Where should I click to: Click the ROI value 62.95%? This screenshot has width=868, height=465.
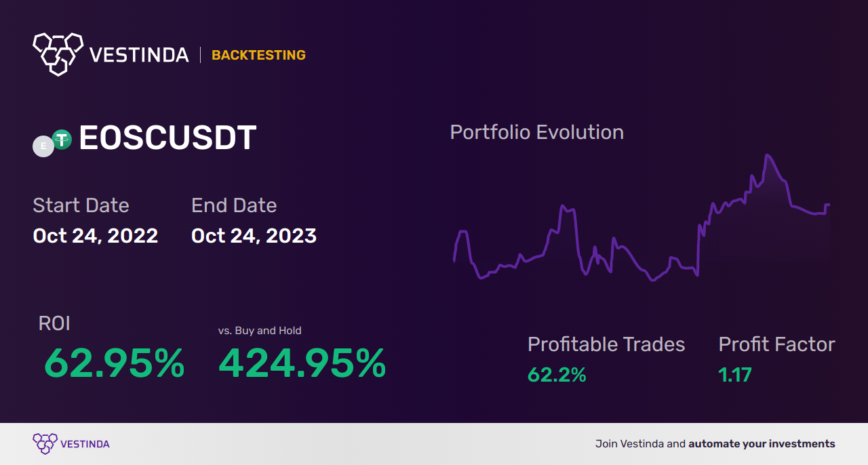pos(114,364)
